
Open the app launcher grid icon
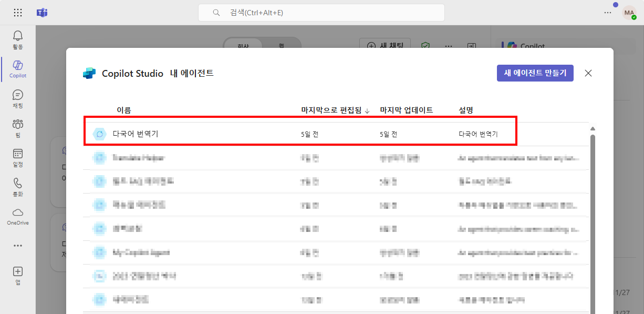pos(18,13)
